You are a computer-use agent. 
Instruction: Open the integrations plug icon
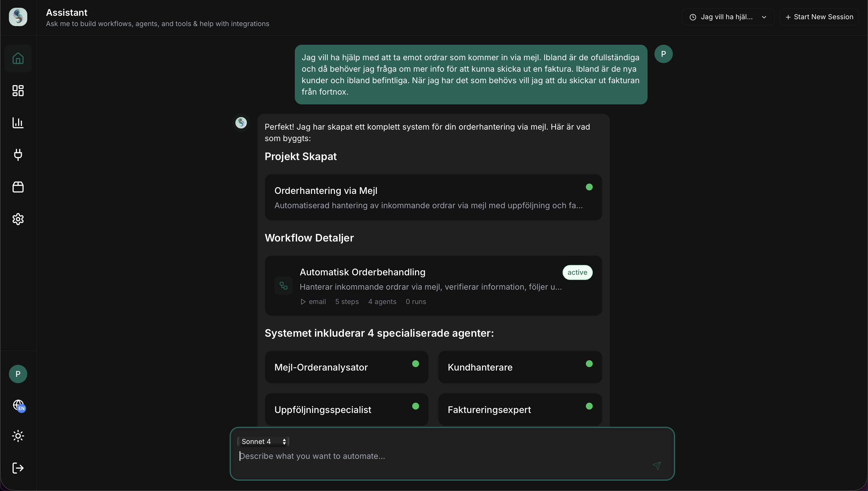click(x=18, y=155)
